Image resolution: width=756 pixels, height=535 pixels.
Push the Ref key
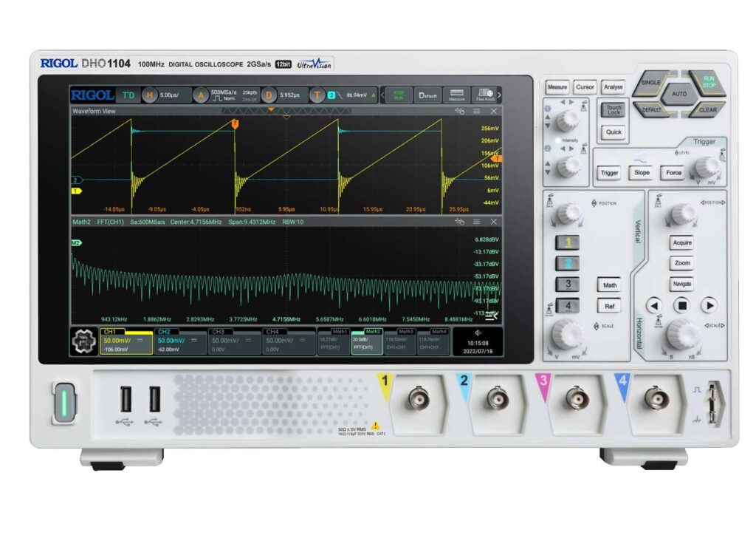(609, 307)
